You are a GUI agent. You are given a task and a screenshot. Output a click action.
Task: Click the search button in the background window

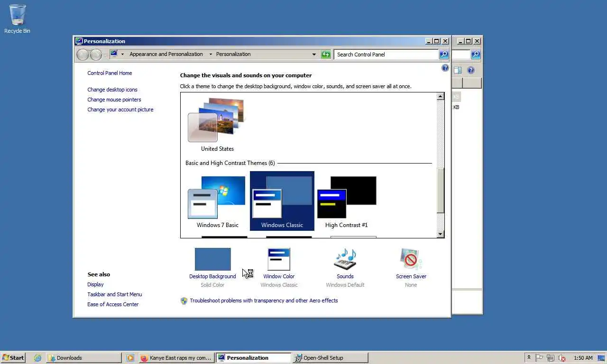tap(476, 55)
